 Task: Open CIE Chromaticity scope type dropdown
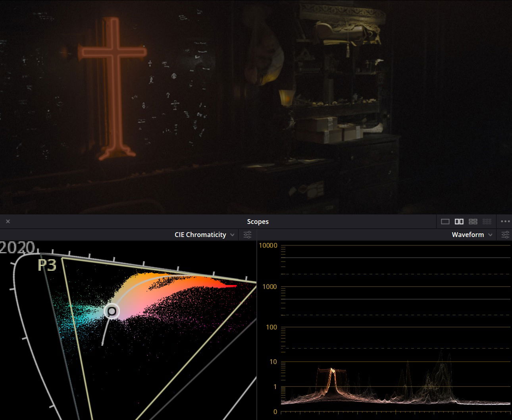tap(204, 235)
